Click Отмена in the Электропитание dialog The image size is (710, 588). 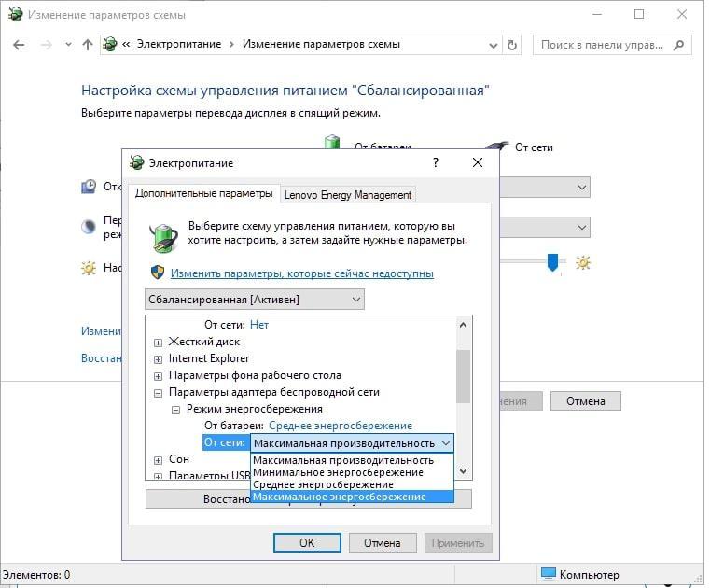pos(383,542)
